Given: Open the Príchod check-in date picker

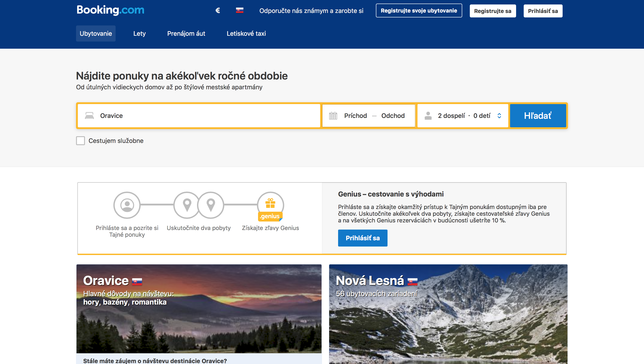Looking at the screenshot, I should [x=355, y=116].
